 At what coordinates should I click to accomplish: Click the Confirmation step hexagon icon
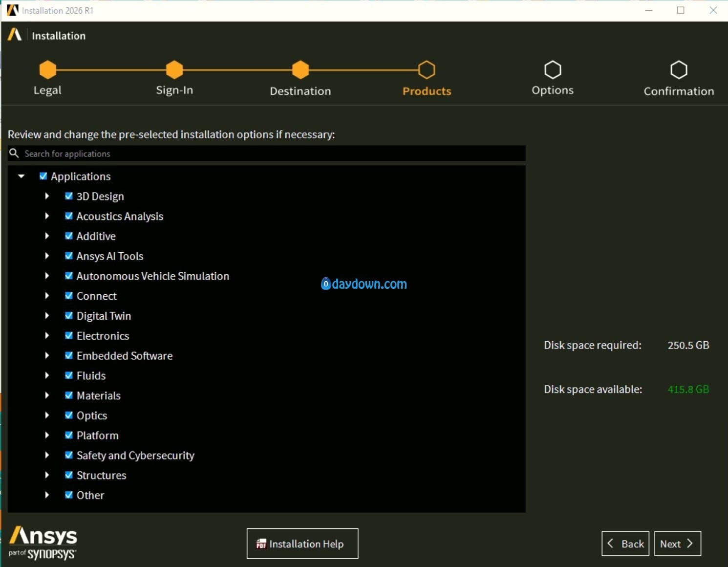tap(679, 70)
